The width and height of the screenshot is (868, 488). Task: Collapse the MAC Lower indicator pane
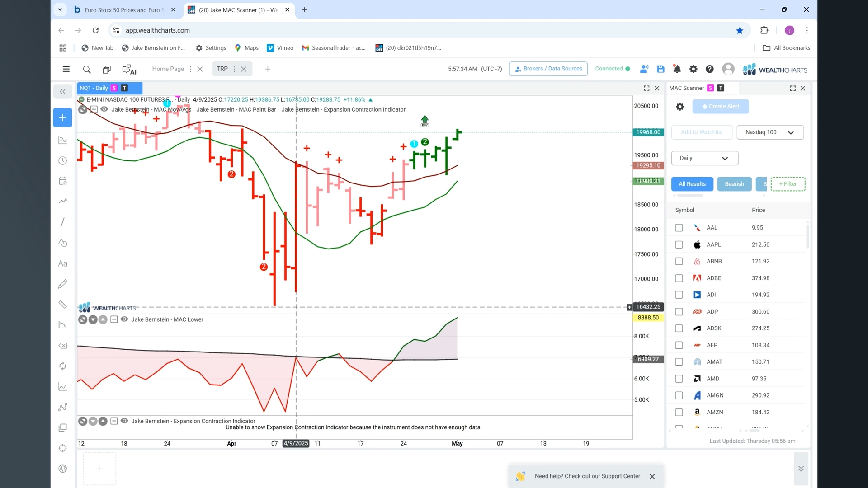coord(114,319)
